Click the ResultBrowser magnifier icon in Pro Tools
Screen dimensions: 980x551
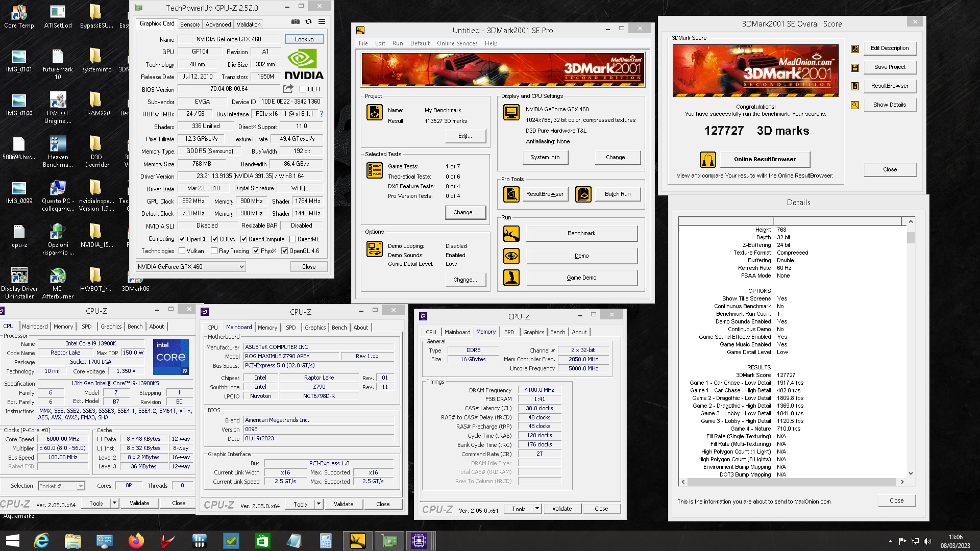tap(511, 194)
